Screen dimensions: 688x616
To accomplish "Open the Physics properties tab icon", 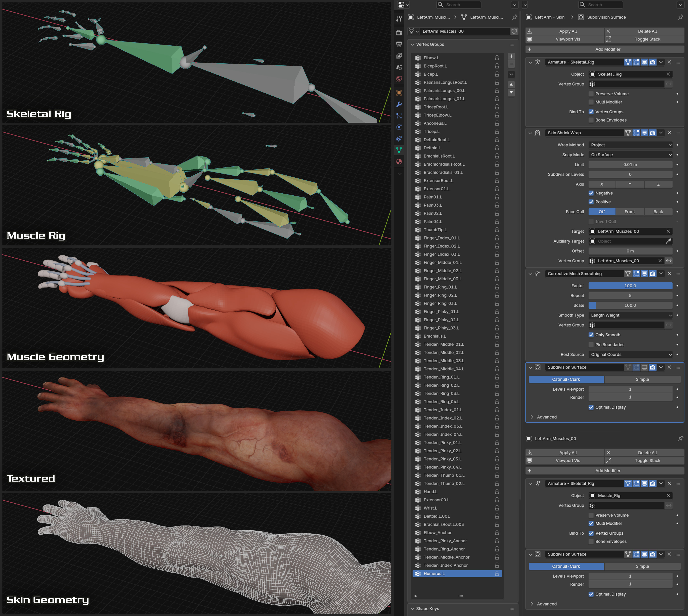I will tap(399, 127).
